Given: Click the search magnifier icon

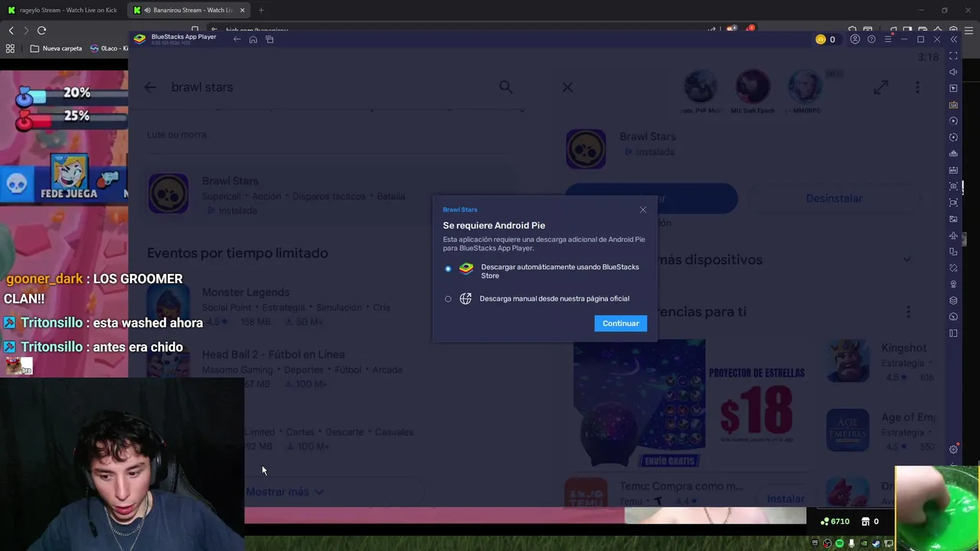Looking at the screenshot, I should 506,87.
